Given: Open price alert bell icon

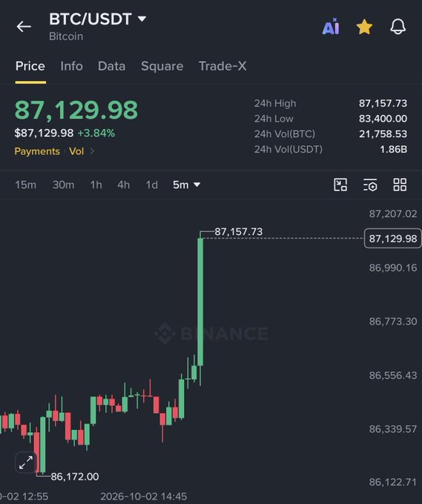Looking at the screenshot, I should tap(398, 27).
